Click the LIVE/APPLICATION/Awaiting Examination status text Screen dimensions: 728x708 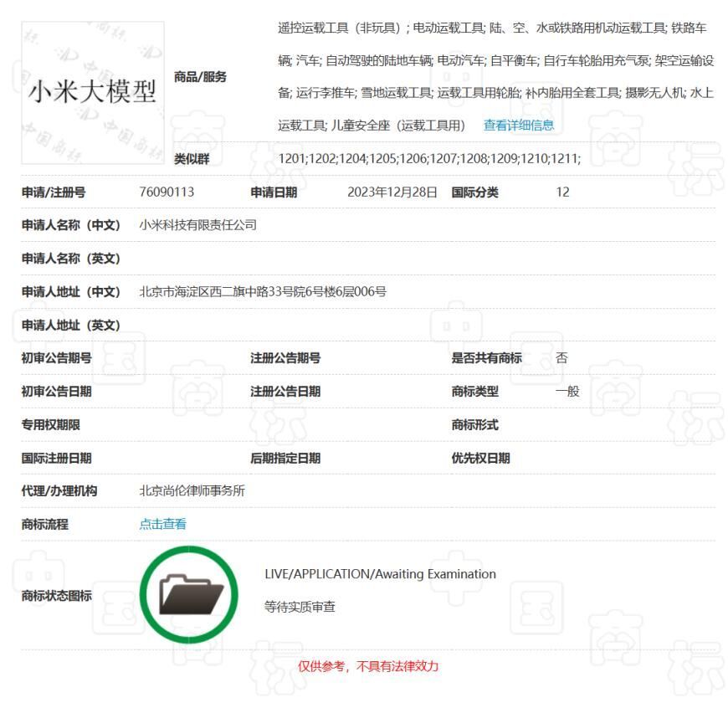tap(380, 574)
